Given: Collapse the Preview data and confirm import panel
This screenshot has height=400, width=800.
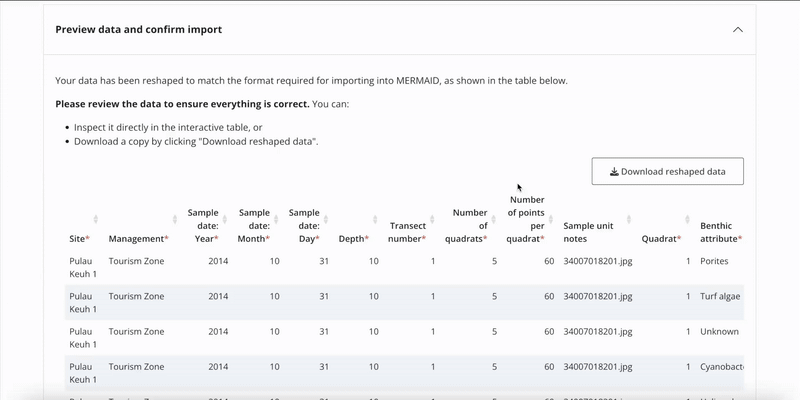Looking at the screenshot, I should pyautogui.click(x=738, y=30).
